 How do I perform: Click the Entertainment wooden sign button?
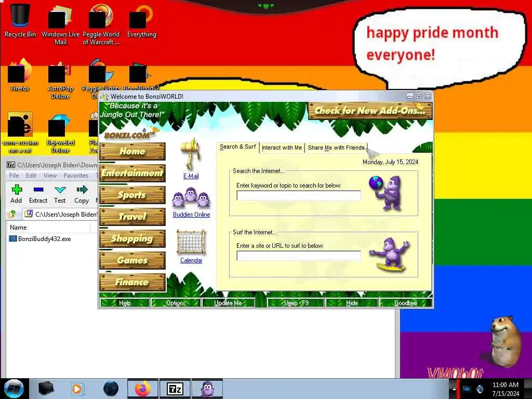pyautogui.click(x=132, y=173)
